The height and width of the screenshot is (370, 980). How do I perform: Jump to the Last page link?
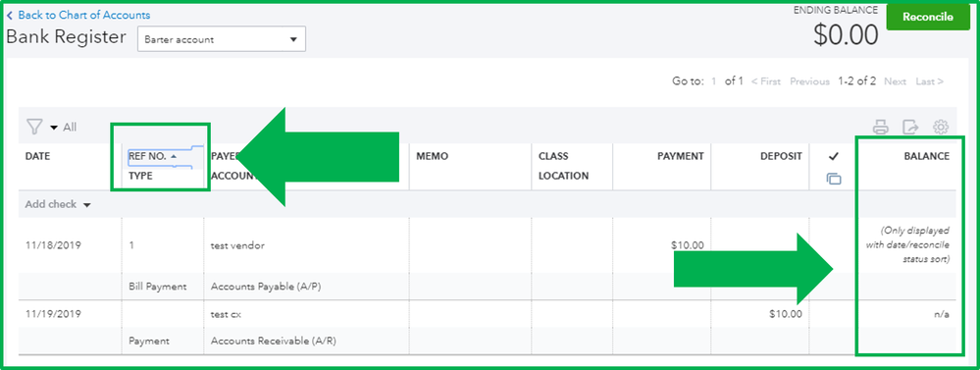pos(929,81)
